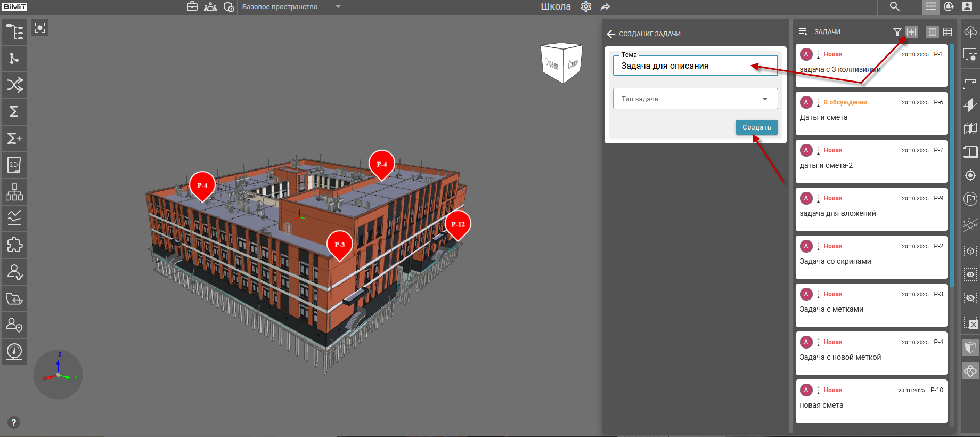Toggle the crossed-out eye hide icon

coord(970,298)
